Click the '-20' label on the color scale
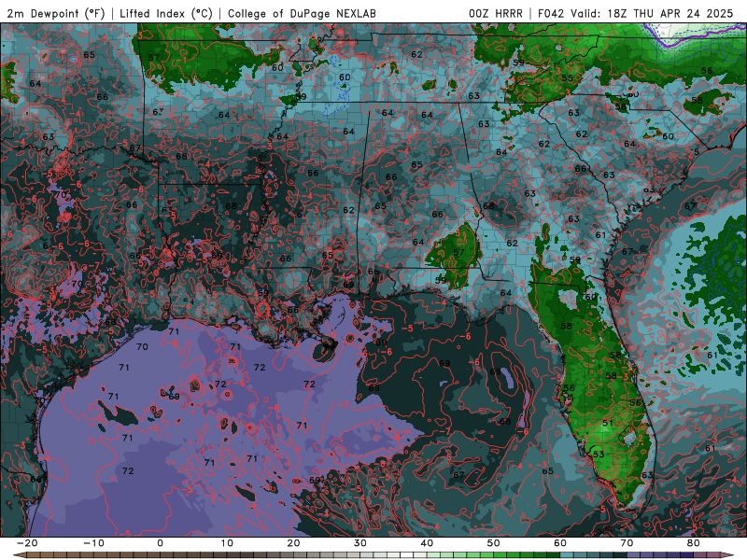This screenshot has height=560, width=747. point(27,543)
